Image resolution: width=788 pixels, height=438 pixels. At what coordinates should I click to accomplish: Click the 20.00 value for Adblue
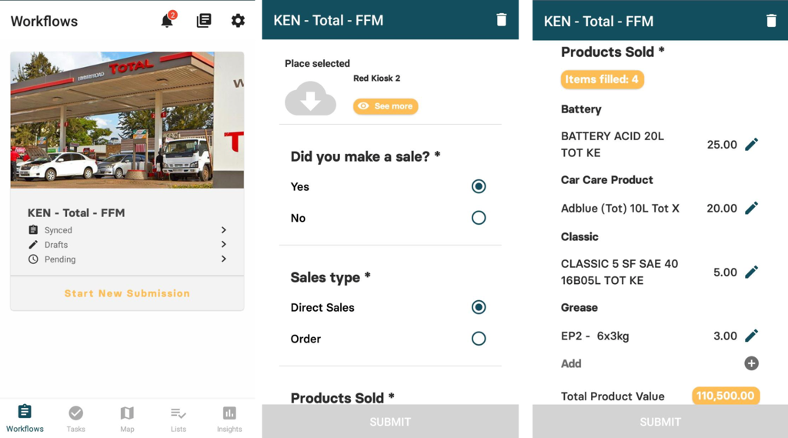722,208
